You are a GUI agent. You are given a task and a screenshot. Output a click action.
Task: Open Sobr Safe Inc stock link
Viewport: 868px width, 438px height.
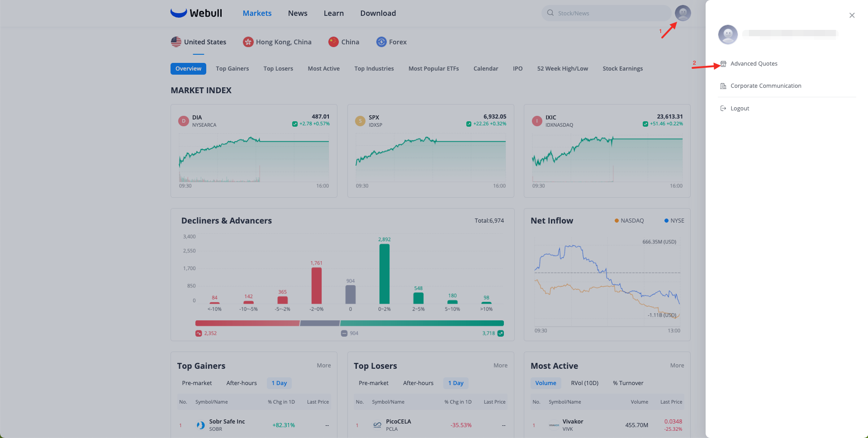227,422
